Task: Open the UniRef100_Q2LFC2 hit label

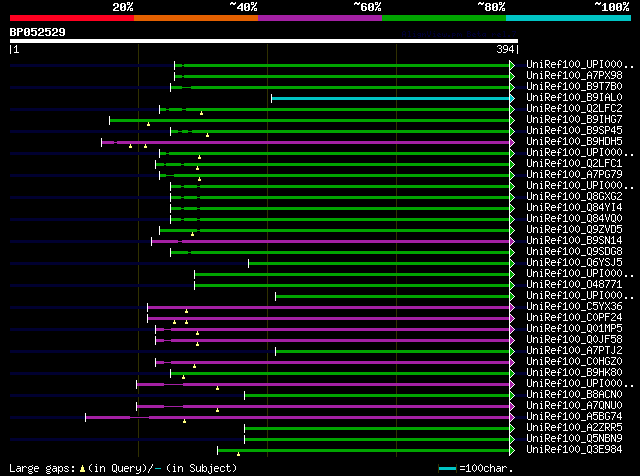Action: point(574,109)
